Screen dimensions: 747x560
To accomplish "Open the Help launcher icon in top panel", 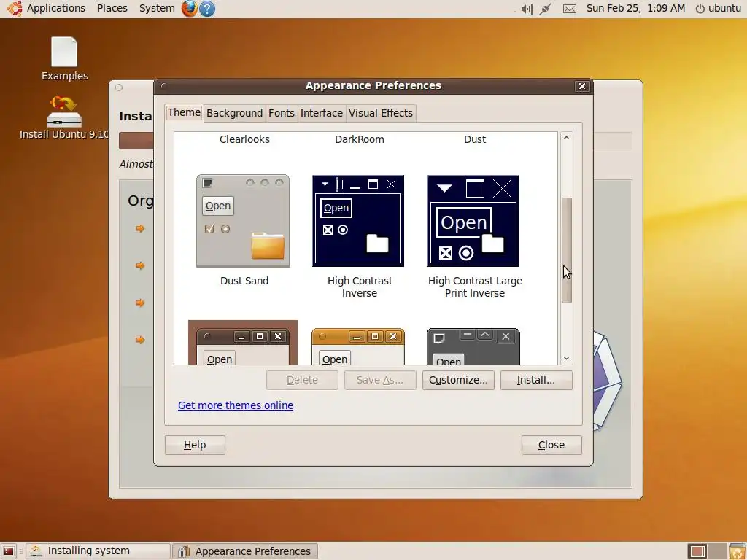I will (x=207, y=9).
